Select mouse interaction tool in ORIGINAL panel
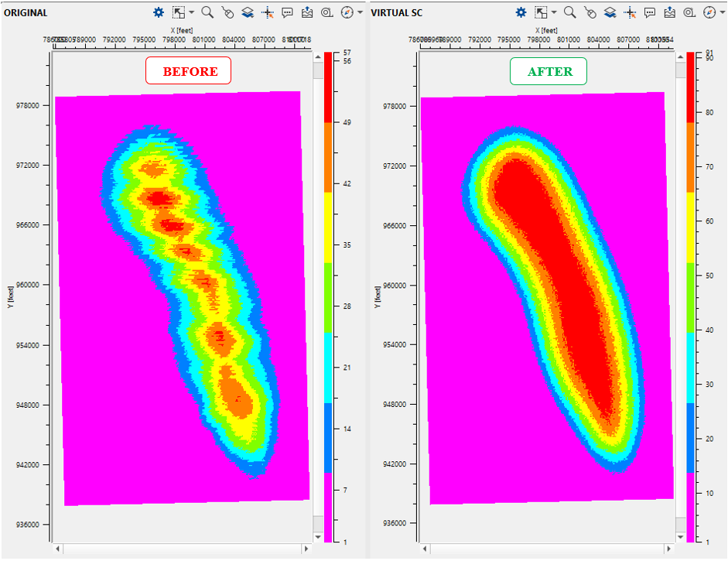Image resolution: width=728 pixels, height=561 pixels. (x=227, y=12)
